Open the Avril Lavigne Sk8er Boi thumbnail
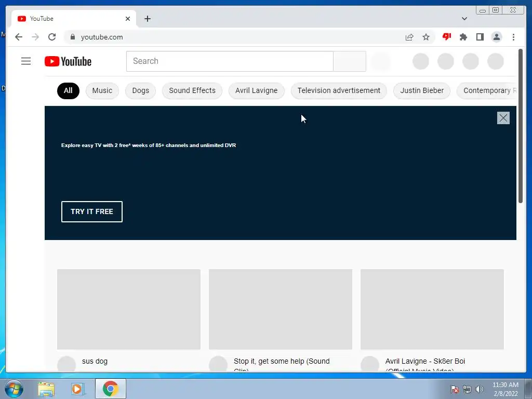The height and width of the screenshot is (399, 532). tap(432, 309)
